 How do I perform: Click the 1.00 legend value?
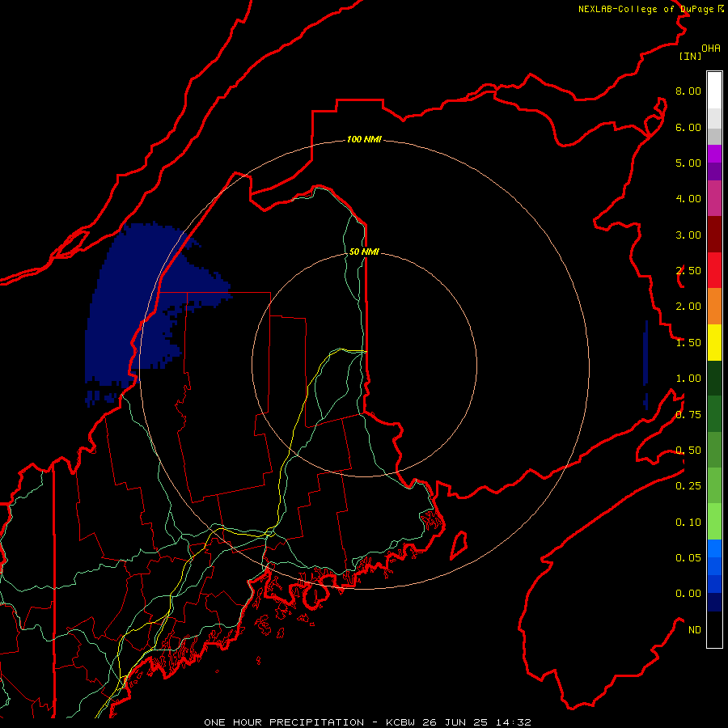point(688,379)
